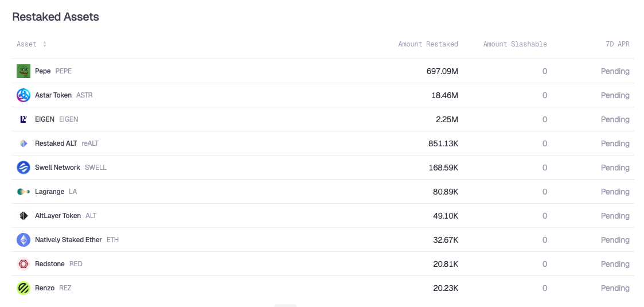Click the Amount Slashable column header
This screenshot has height=307, width=644.
(515, 44)
